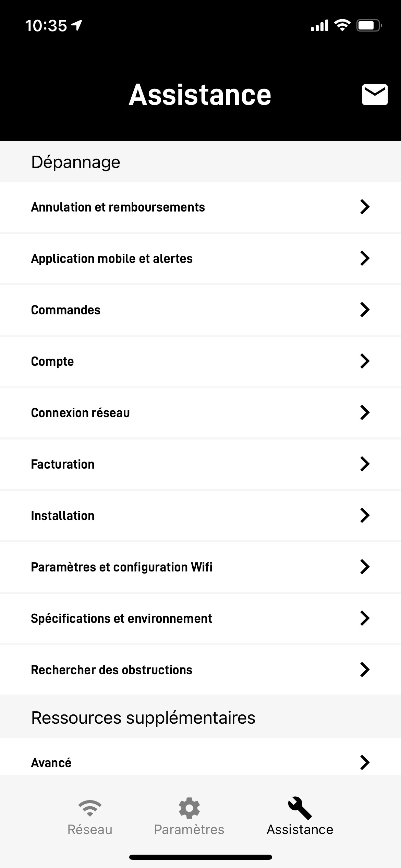Open the Compte help topic

pyautogui.click(x=52, y=361)
